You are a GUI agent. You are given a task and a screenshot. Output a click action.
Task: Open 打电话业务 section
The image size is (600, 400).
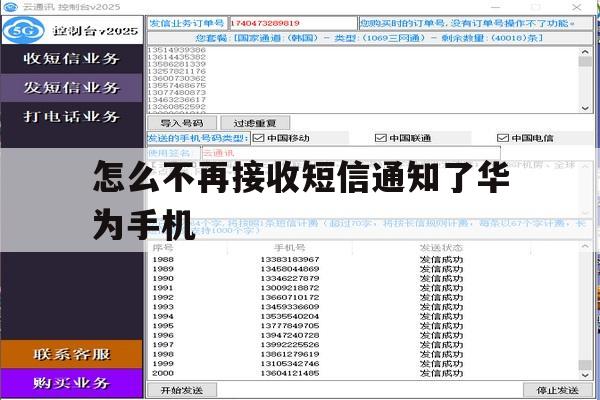[x=72, y=116]
